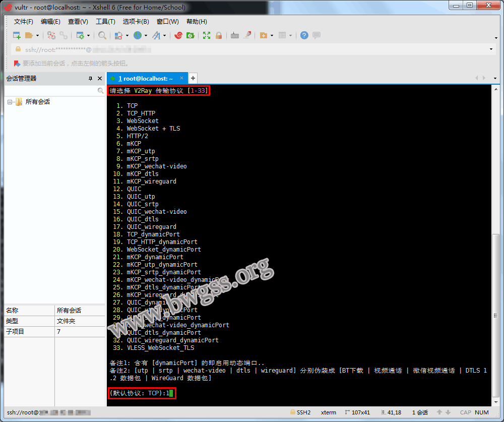Add a new tab with plus button
504x422 pixels.
193,78
